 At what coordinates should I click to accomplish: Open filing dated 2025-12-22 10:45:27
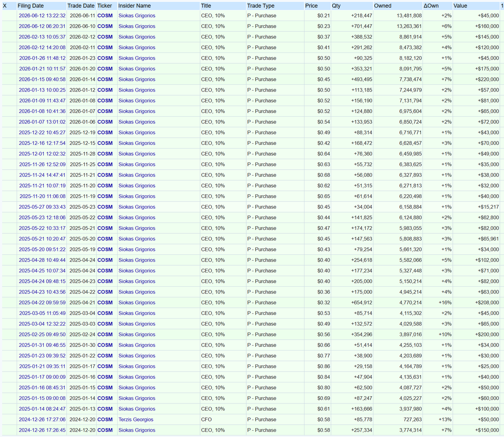[x=42, y=133]
